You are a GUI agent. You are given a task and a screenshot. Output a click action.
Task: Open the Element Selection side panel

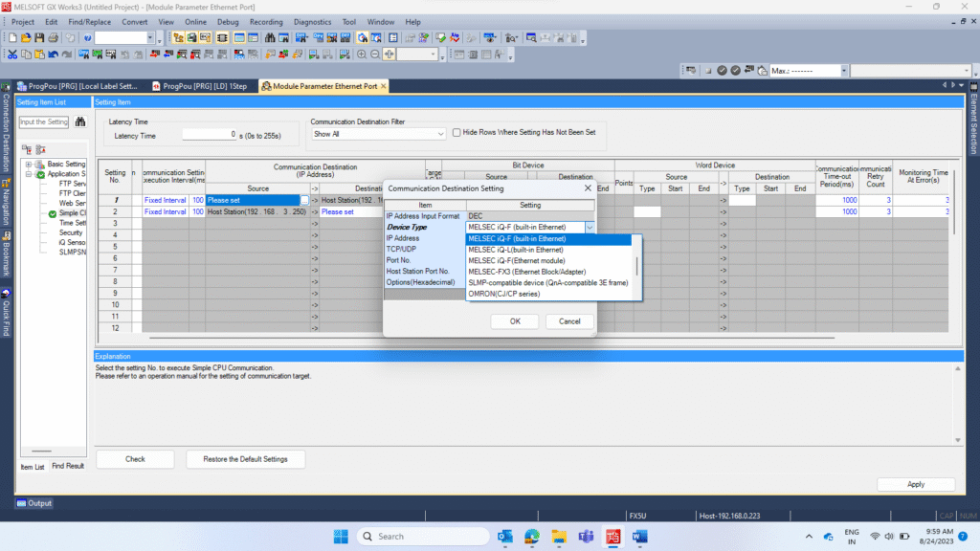click(973, 119)
